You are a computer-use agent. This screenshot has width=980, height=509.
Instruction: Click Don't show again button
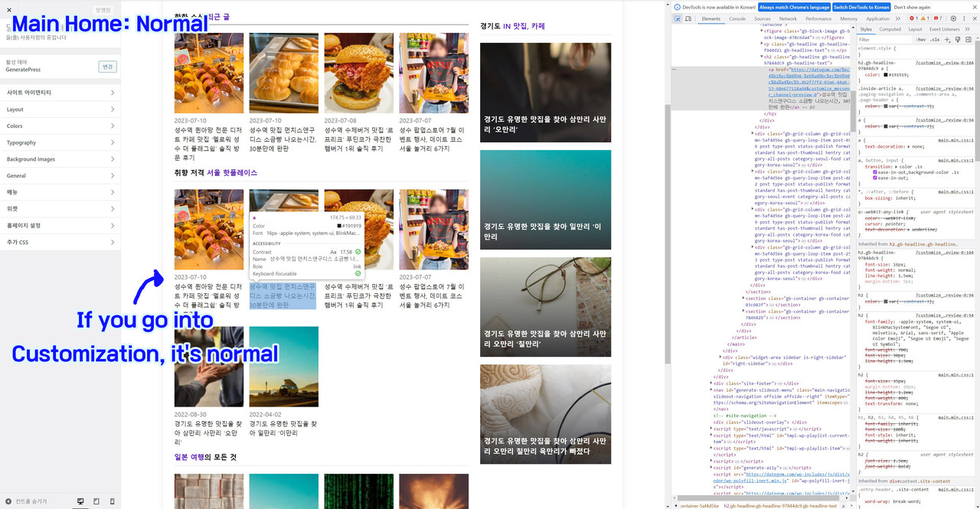[x=912, y=7]
